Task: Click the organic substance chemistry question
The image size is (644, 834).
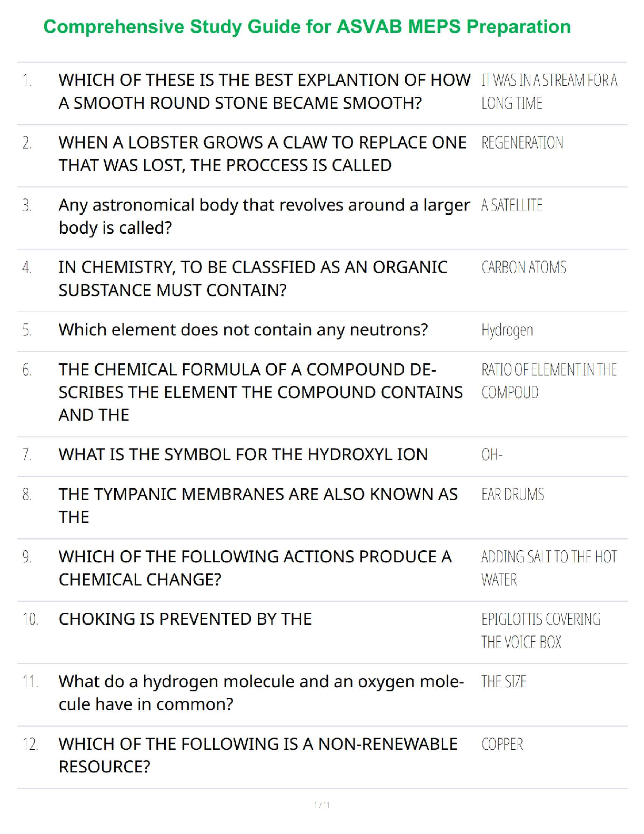Action: (x=253, y=279)
